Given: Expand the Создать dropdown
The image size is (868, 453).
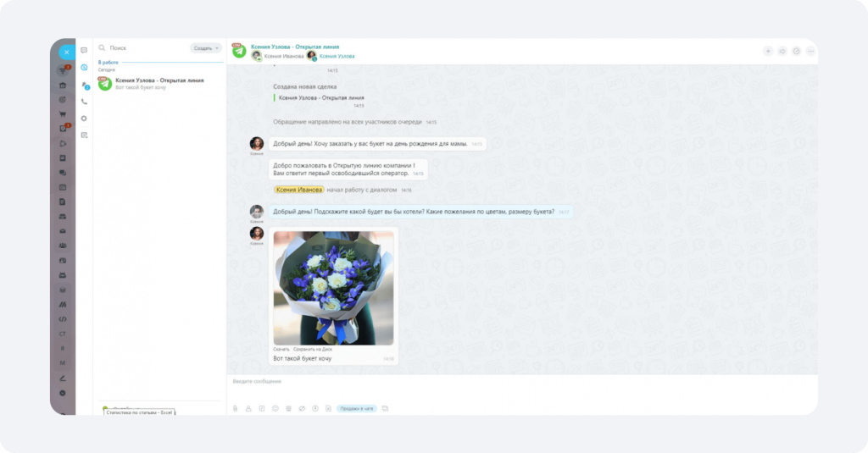Looking at the screenshot, I should [205, 48].
